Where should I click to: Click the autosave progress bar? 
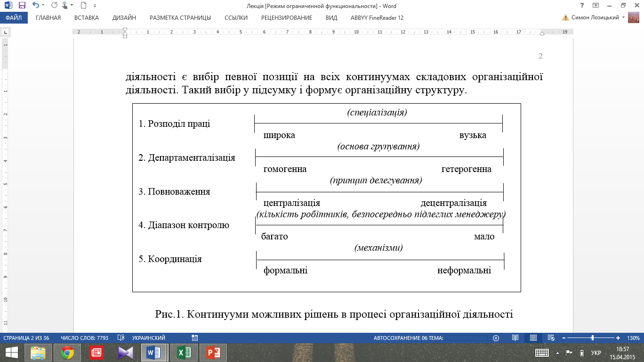(466, 338)
